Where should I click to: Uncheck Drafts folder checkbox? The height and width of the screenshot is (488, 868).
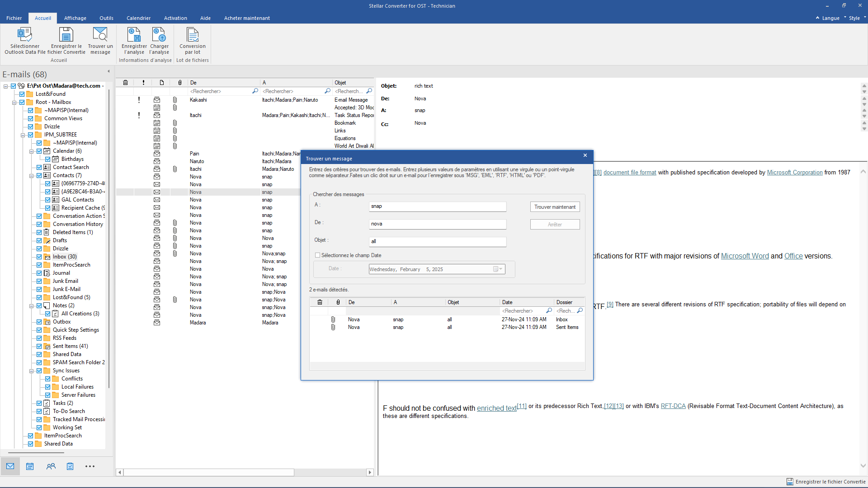(x=39, y=240)
